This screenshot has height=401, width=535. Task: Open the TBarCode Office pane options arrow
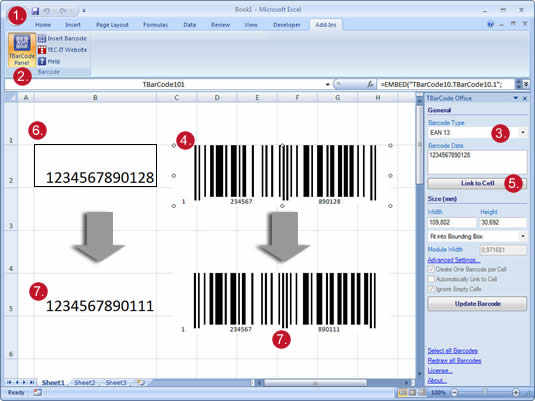(x=516, y=98)
